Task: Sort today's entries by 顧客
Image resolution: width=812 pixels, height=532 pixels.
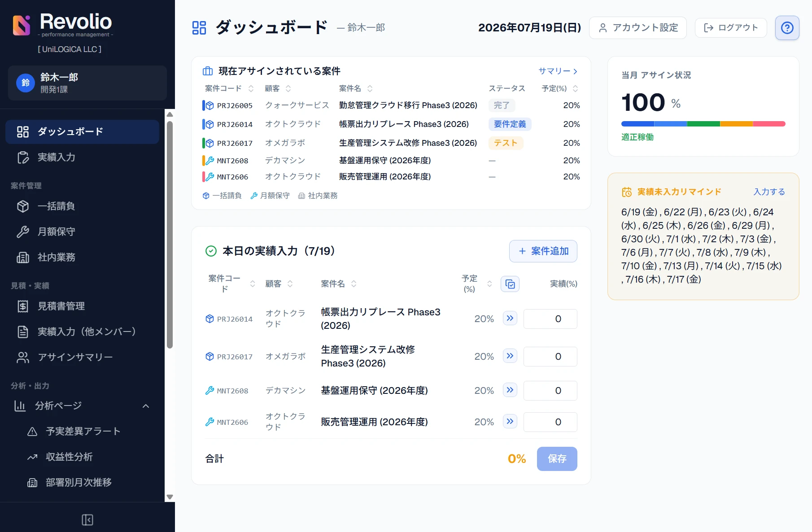Action: coord(290,284)
